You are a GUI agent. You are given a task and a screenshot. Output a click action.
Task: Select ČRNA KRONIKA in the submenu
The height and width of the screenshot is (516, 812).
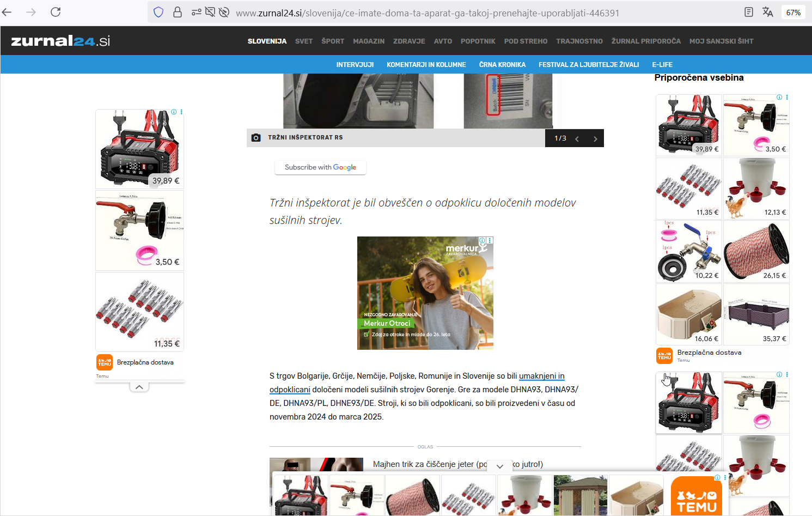pyautogui.click(x=502, y=65)
